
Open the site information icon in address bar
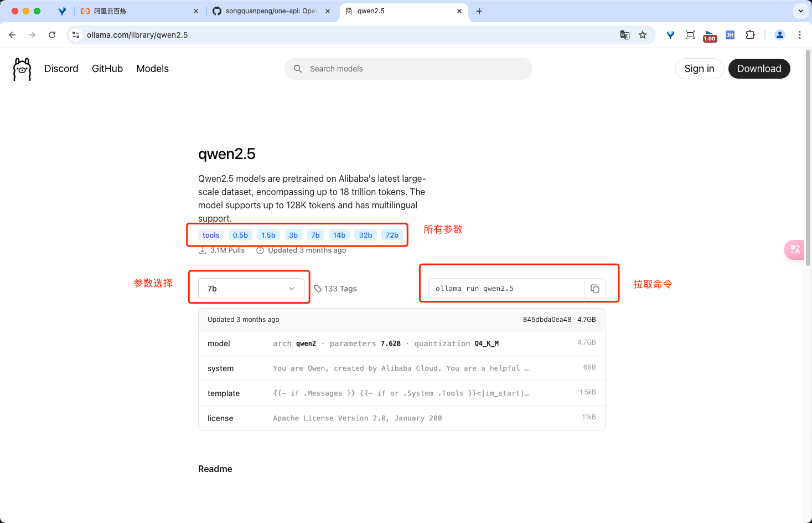[x=76, y=35]
